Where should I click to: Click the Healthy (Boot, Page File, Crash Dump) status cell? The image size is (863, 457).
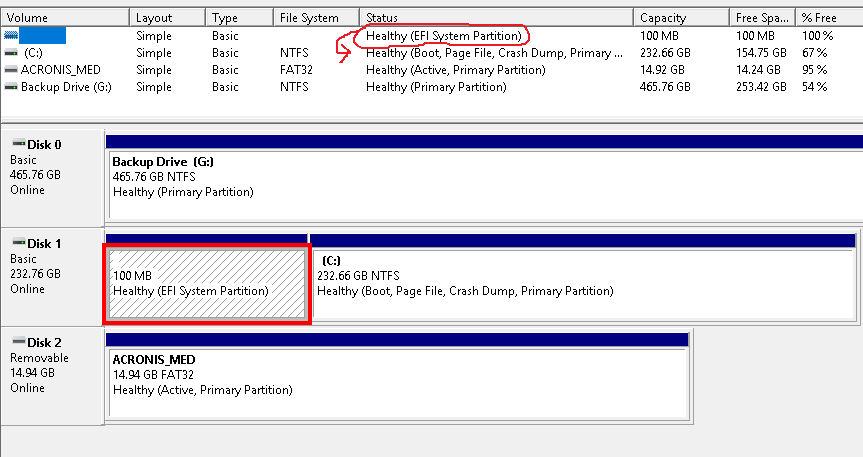[494, 53]
